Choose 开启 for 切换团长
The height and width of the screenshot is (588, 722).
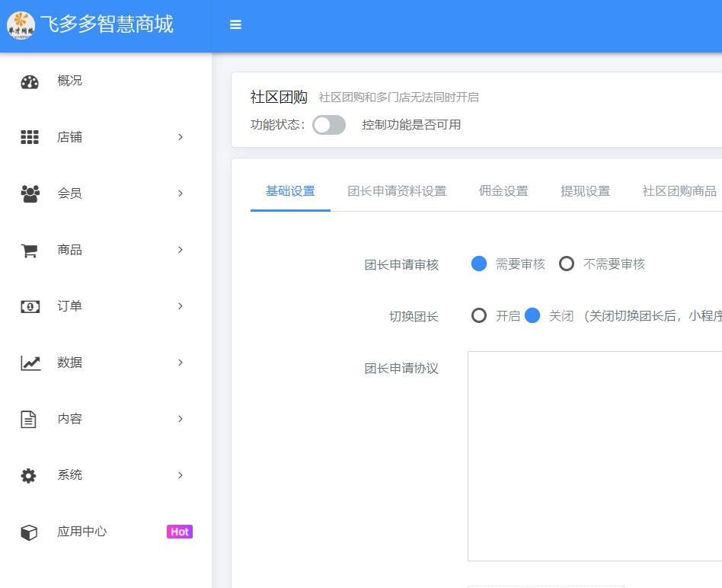coord(479,315)
